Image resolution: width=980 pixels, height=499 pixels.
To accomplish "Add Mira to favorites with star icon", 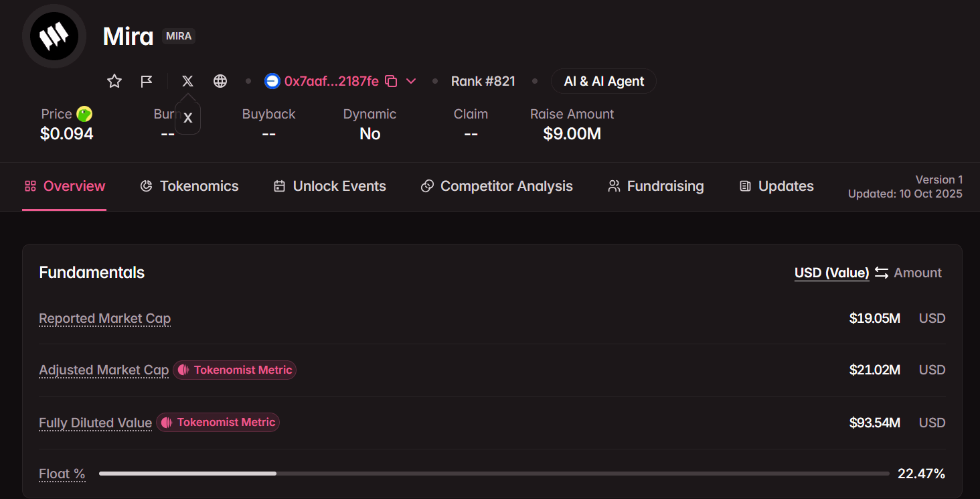I will (114, 81).
